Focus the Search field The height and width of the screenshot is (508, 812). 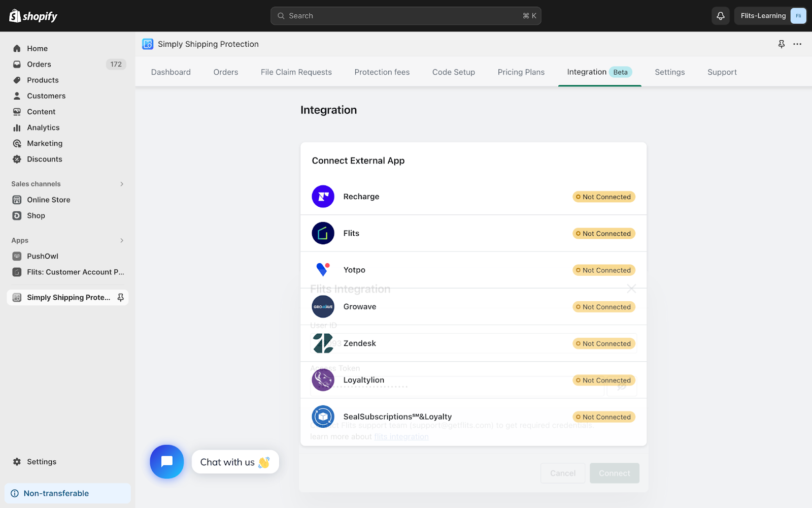[x=405, y=16]
